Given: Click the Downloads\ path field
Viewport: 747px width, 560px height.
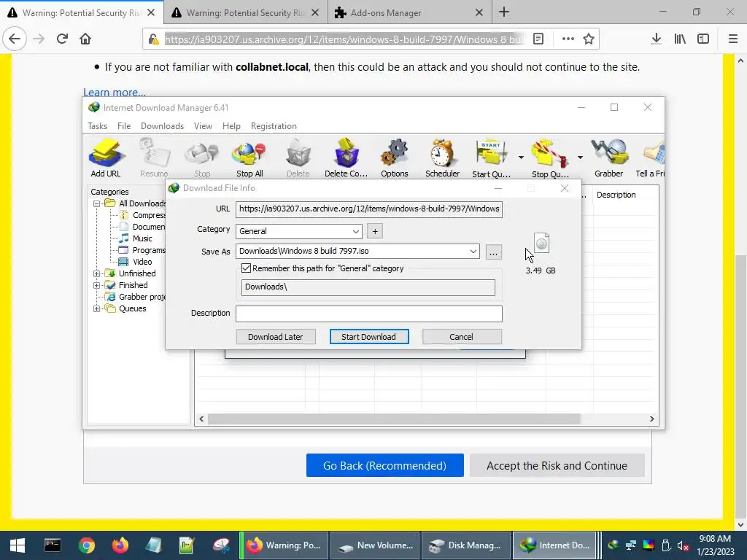Looking at the screenshot, I should [x=368, y=287].
